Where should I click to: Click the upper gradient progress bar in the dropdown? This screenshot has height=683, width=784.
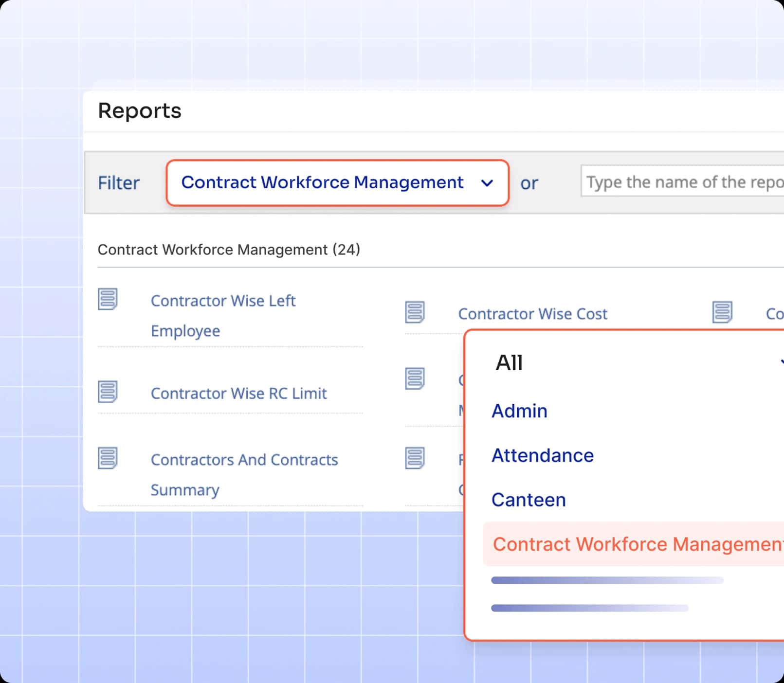(x=607, y=580)
